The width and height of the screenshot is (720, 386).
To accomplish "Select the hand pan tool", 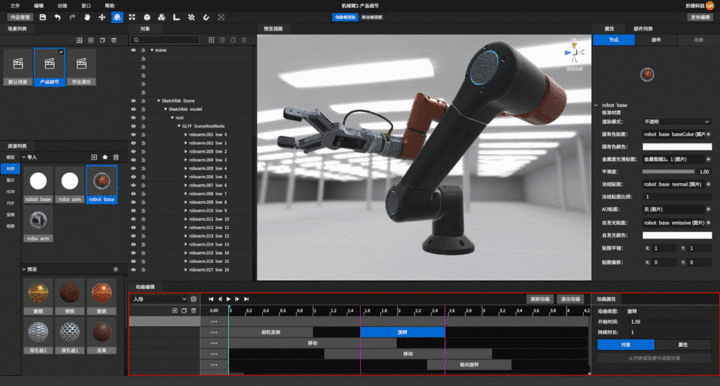I will pyautogui.click(x=87, y=17).
